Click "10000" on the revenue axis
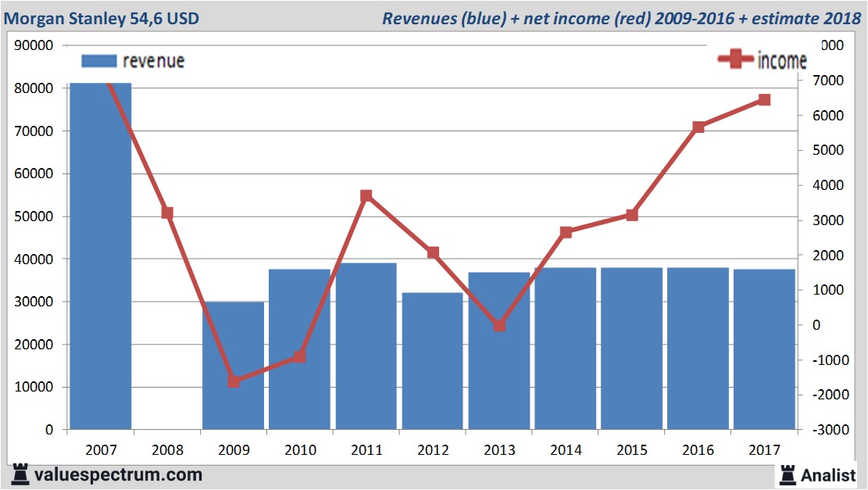This screenshot has width=868, height=490. click(34, 387)
